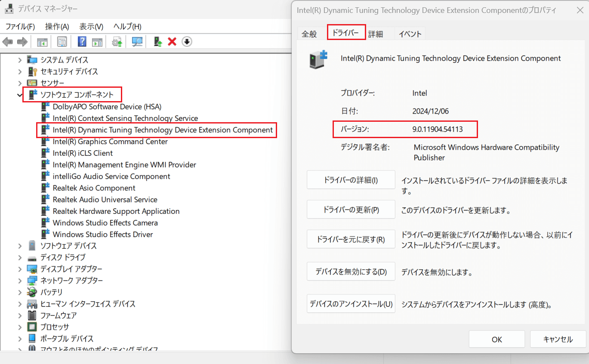
Task: Expand the バッテリ node
Action: click(20, 292)
